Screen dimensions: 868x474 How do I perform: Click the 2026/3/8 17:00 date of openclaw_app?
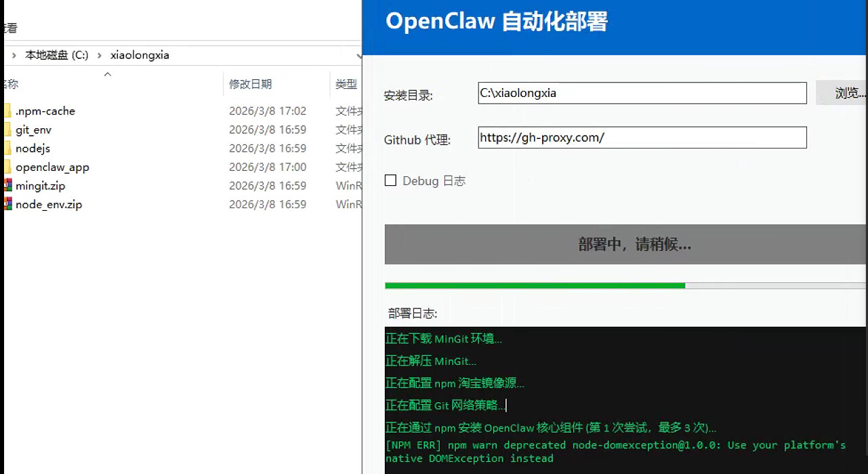coord(268,167)
